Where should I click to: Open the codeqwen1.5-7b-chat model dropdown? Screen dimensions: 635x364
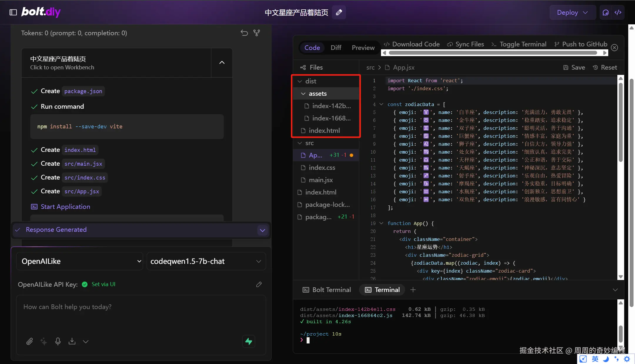pyautogui.click(x=206, y=261)
